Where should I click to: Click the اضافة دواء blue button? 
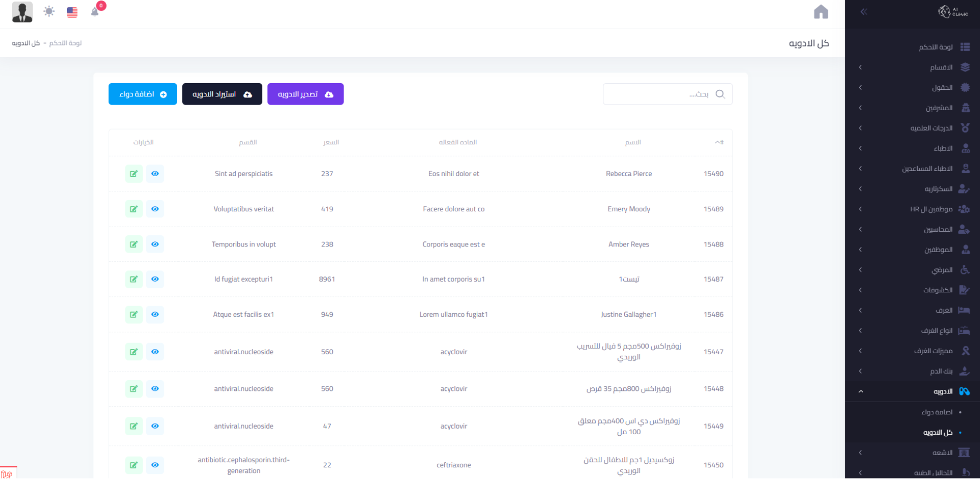(142, 94)
